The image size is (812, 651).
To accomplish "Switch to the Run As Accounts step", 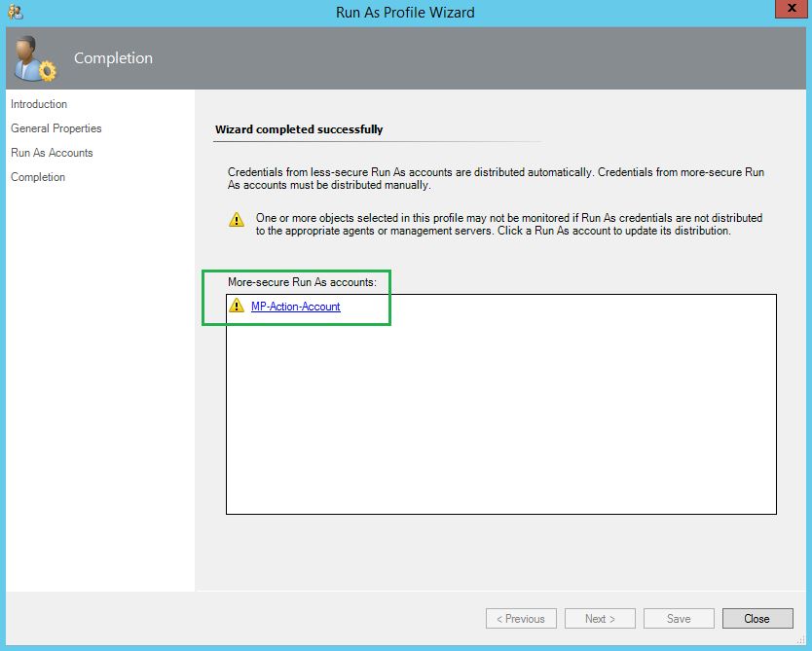I will click(x=52, y=153).
